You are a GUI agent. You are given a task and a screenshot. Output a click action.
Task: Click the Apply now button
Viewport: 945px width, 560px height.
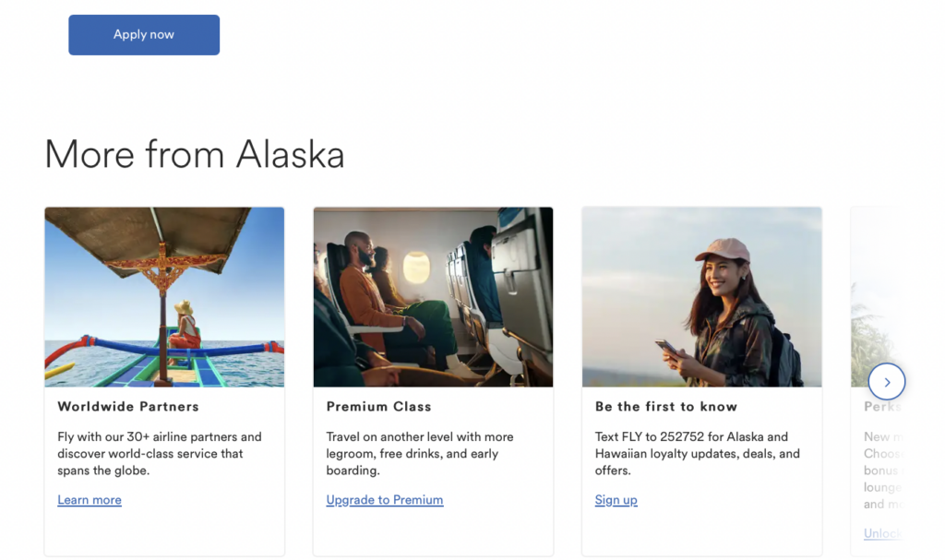tap(144, 35)
